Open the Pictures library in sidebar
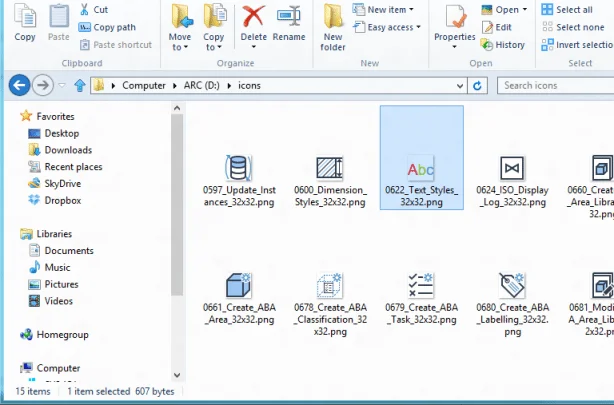614x405 pixels. (60, 284)
